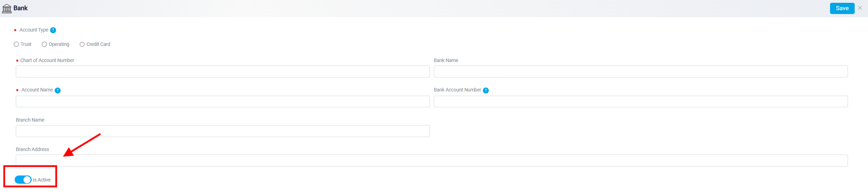868x191 pixels.
Task: Click the 'Is Active' label text
Action: point(42,180)
